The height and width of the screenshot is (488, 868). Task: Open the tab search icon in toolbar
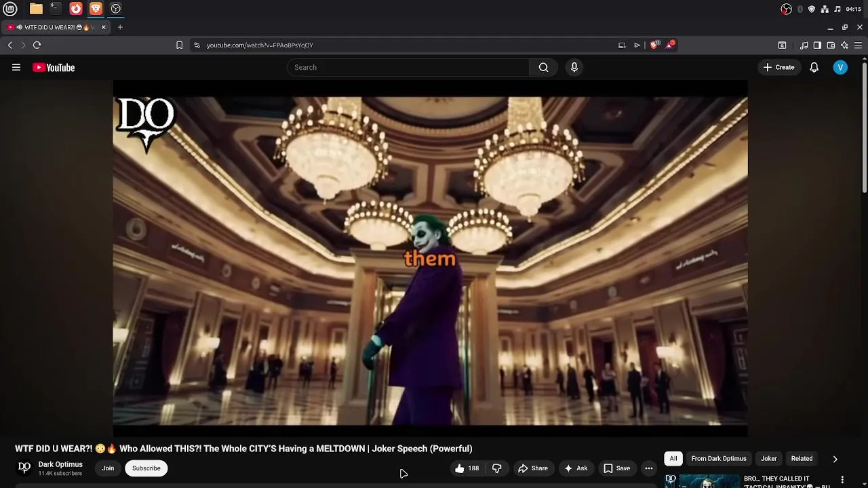click(x=782, y=45)
